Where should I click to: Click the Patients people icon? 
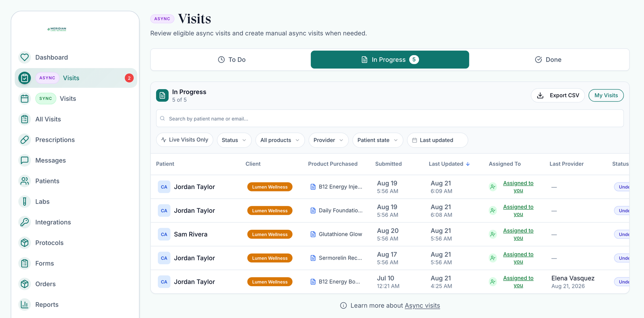(25, 181)
